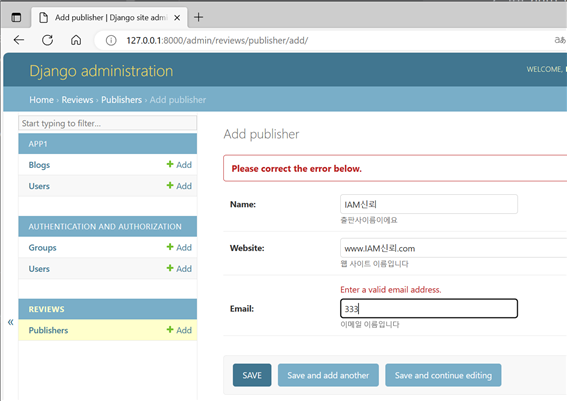Go to the Home breadcrumb link
Image resolution: width=569 pixels, height=403 pixels.
pos(41,100)
